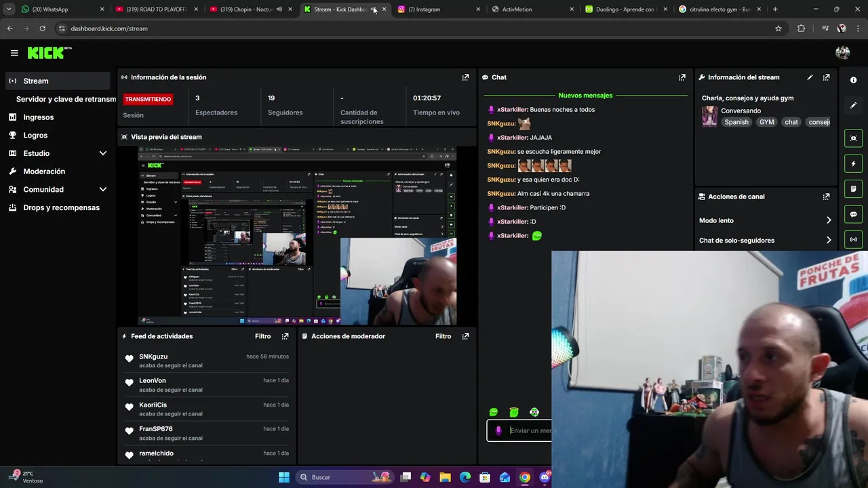Reload the page in Chrome
The image size is (868, 488).
pyautogui.click(x=42, y=28)
